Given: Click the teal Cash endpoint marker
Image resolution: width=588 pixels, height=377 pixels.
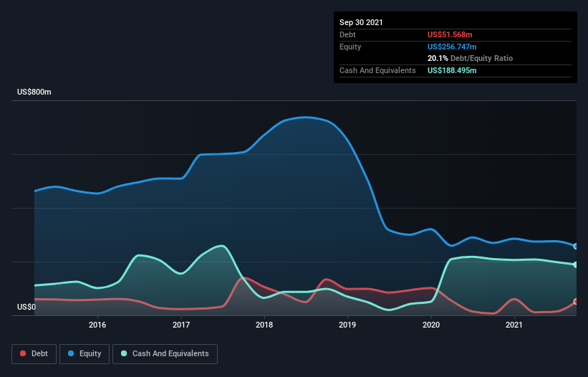Looking at the screenshot, I should 576,265.
